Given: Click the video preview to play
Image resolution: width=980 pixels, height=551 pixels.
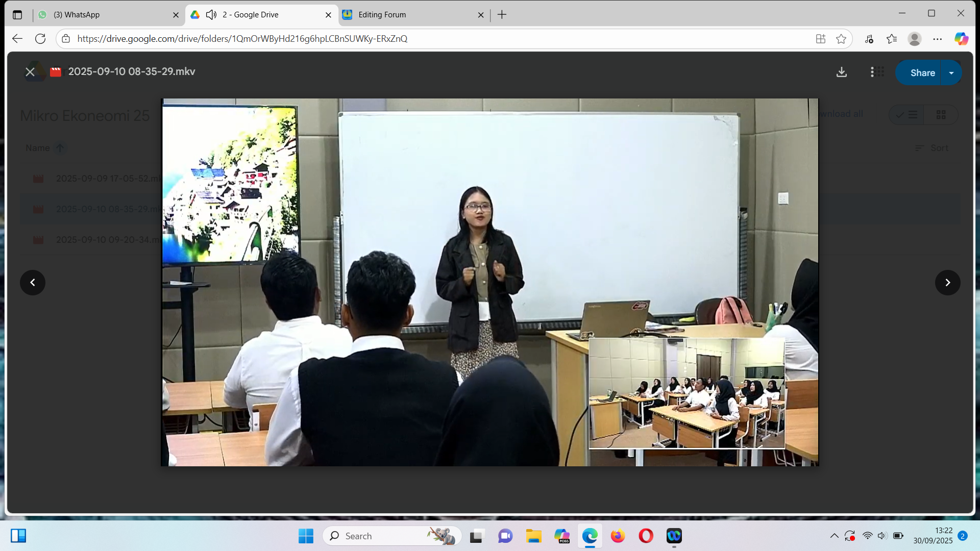Looking at the screenshot, I should [x=489, y=282].
